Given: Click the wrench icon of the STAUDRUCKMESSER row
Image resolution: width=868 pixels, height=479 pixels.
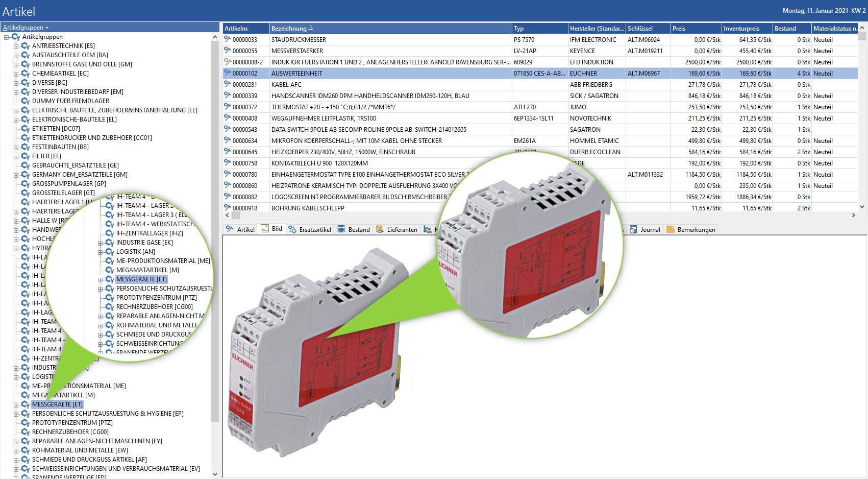Looking at the screenshot, I should (x=228, y=39).
